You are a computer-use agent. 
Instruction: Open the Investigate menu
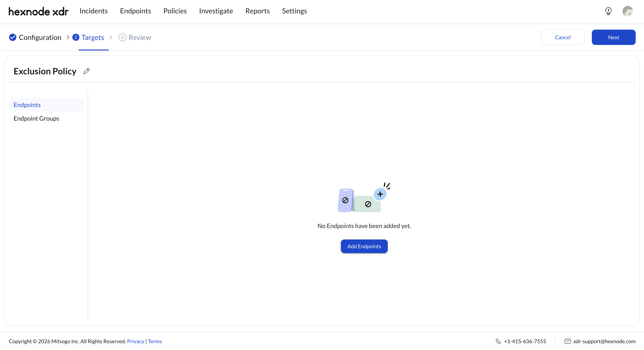click(x=216, y=11)
